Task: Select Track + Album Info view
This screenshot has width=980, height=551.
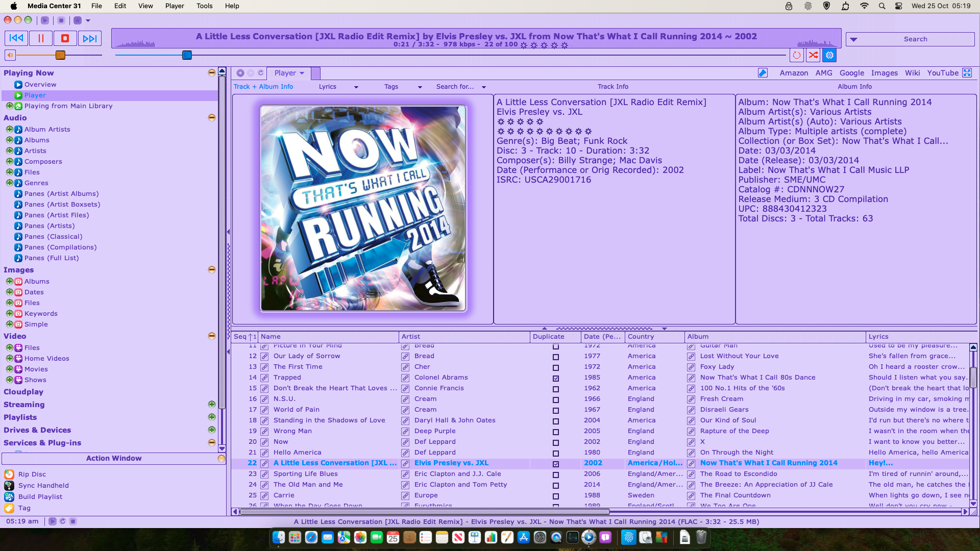Action: (263, 87)
